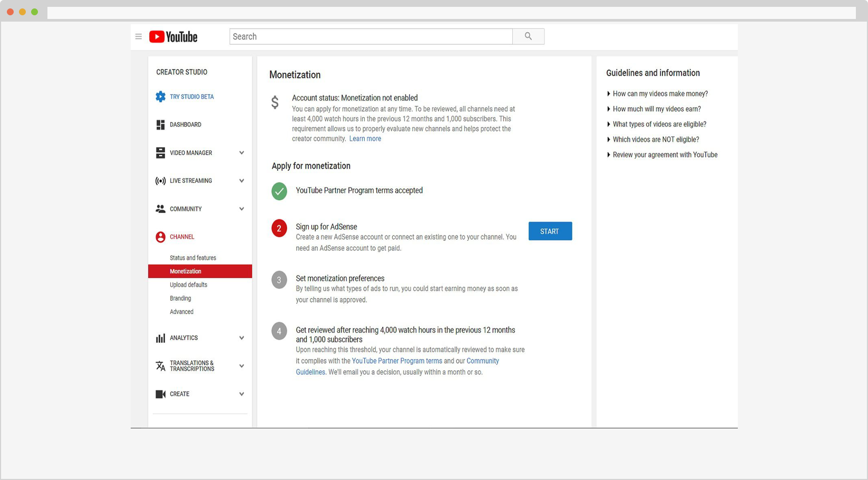
Task: Expand 'Review your agreement with YouTube'
Action: (665, 155)
